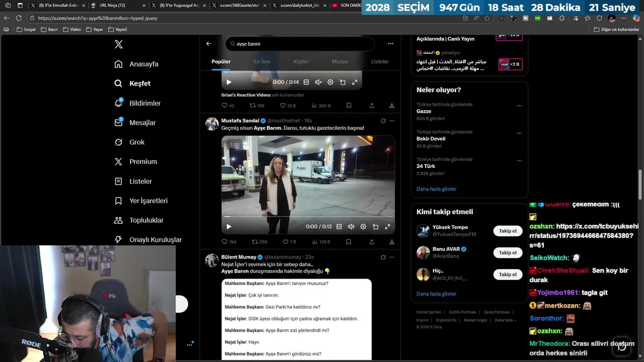This screenshot has height=362, width=644.
Task: Expand 'Daha fazla göster' under trends
Action: point(436,189)
